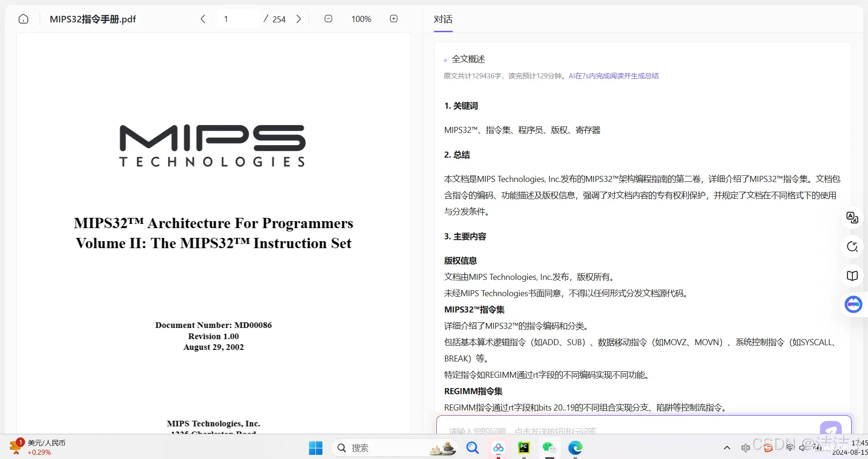Screen dimensions: 868x459
Task: Zoom in with the plus icon
Action: pyautogui.click(x=394, y=19)
